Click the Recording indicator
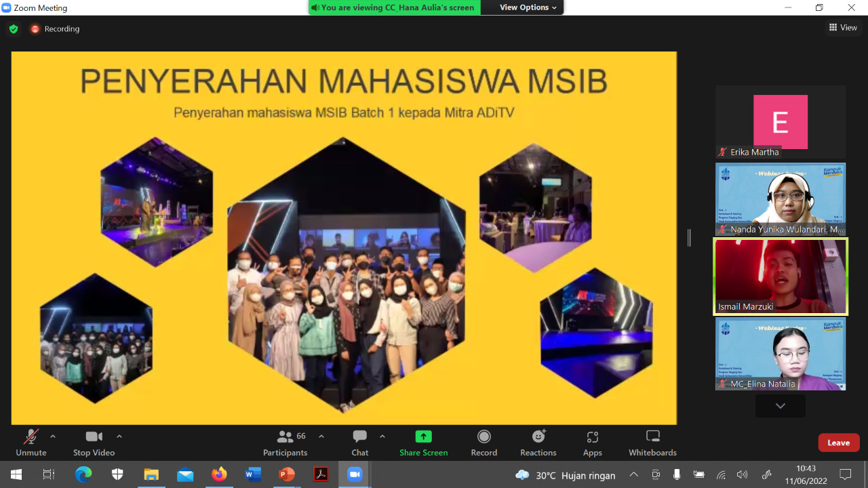Screen dimensions: 868x488 [55, 29]
